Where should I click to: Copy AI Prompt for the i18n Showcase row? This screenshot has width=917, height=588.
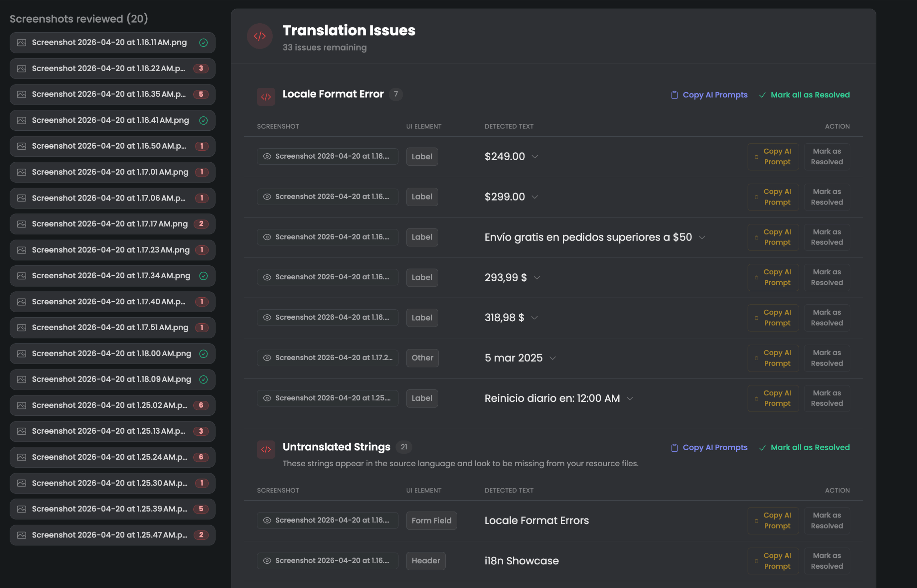point(773,561)
